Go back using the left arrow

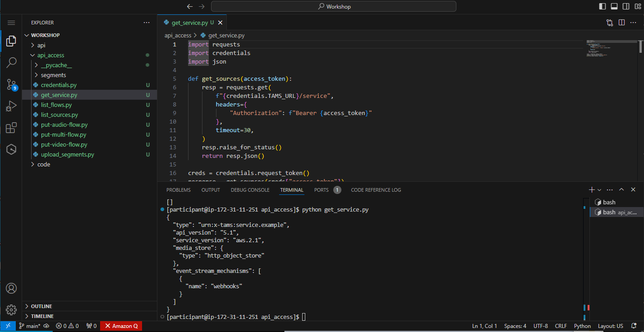point(190,6)
